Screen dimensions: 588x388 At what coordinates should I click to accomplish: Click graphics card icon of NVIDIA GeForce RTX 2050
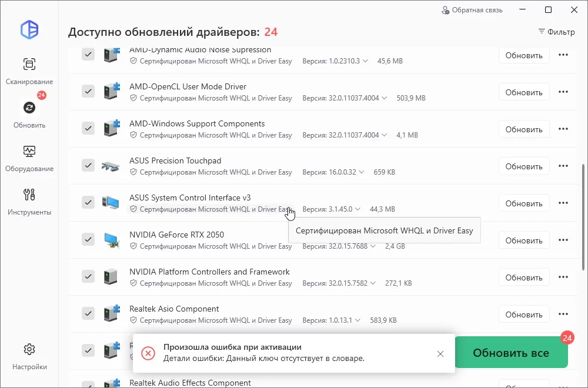pyautogui.click(x=111, y=239)
